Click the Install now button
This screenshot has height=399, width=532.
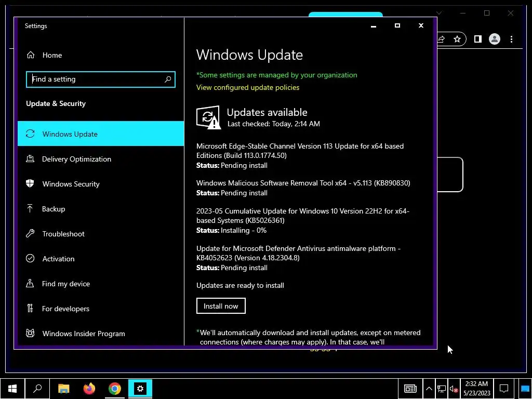221,305
